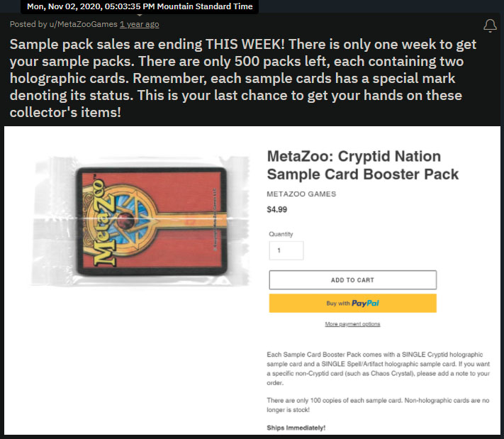The width and height of the screenshot is (504, 439).
Task: Click the ADD TO CART button
Action: tap(352, 280)
